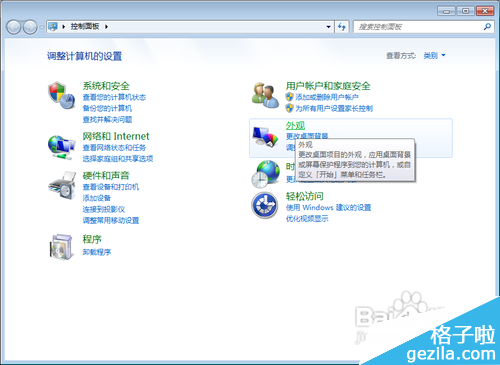500x365 pixels.
Task: Open 备份您的计算机 link
Action: pos(107,108)
